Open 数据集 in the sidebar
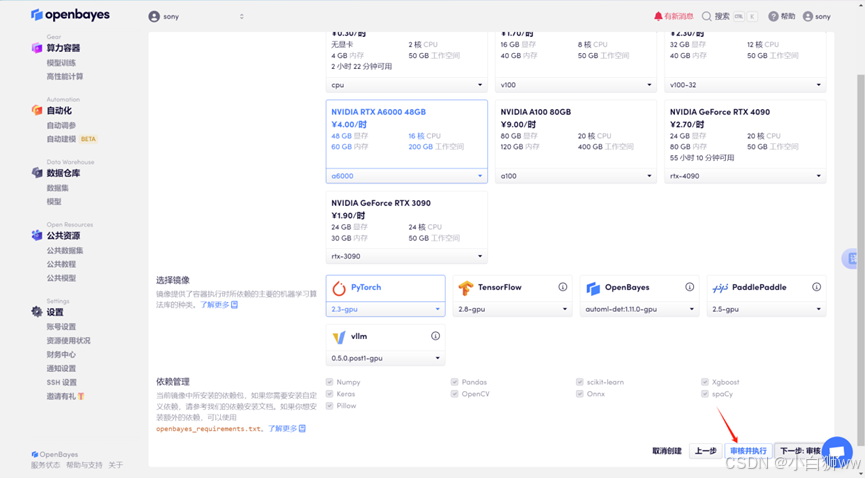 (57, 188)
